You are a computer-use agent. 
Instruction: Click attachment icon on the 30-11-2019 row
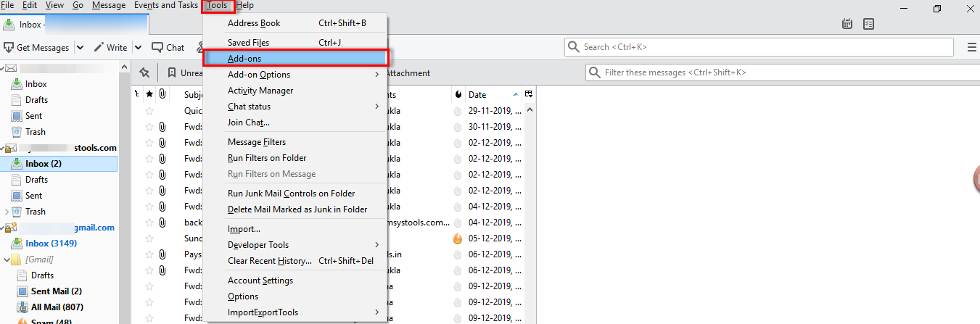tap(162, 127)
